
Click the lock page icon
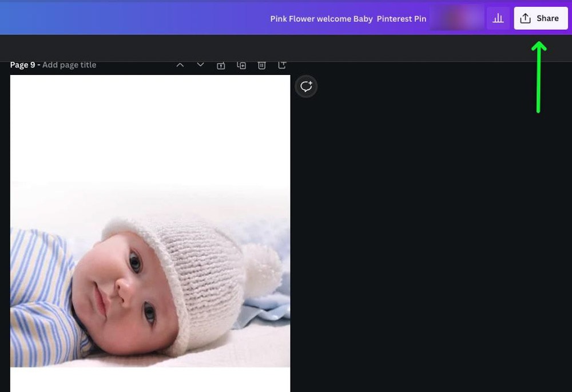(x=221, y=65)
